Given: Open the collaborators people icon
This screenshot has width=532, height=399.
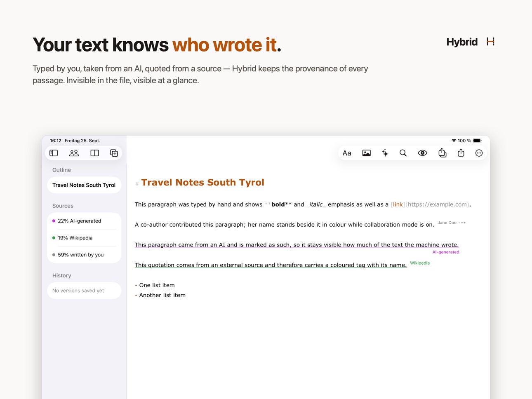Looking at the screenshot, I should coord(74,153).
